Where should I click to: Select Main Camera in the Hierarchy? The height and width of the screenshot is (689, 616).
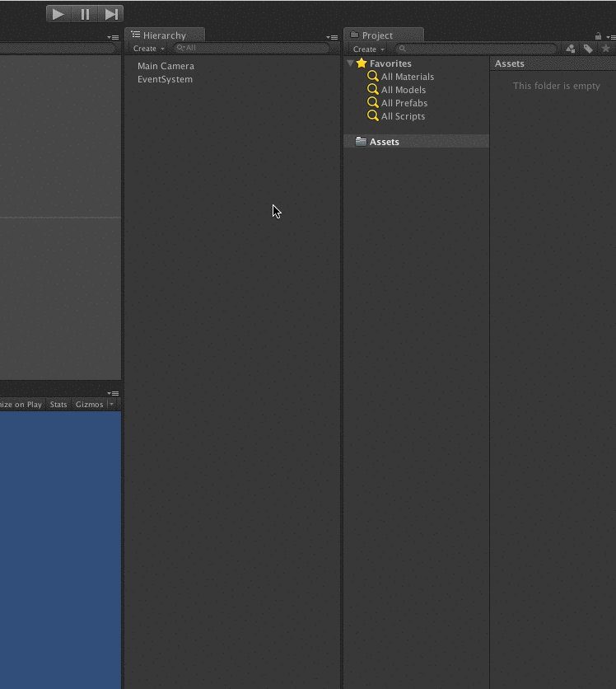[x=166, y=66]
